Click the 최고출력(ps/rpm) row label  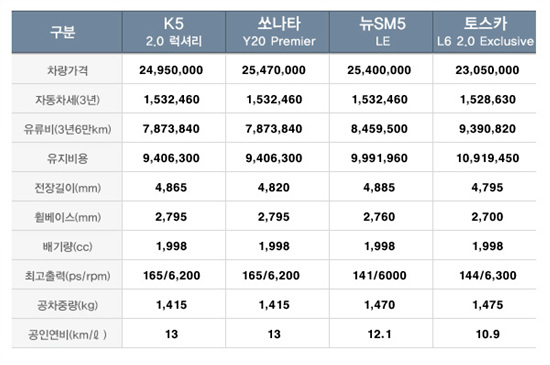(67, 276)
